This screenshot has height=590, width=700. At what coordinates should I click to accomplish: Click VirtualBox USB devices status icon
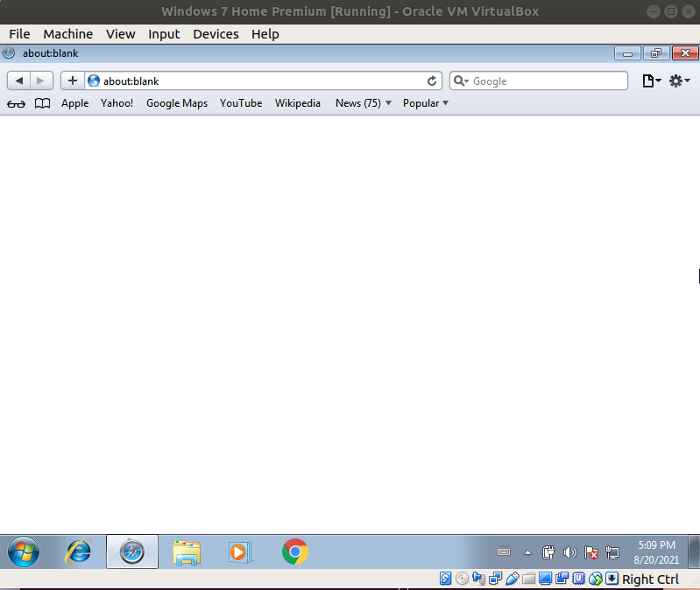click(x=512, y=579)
